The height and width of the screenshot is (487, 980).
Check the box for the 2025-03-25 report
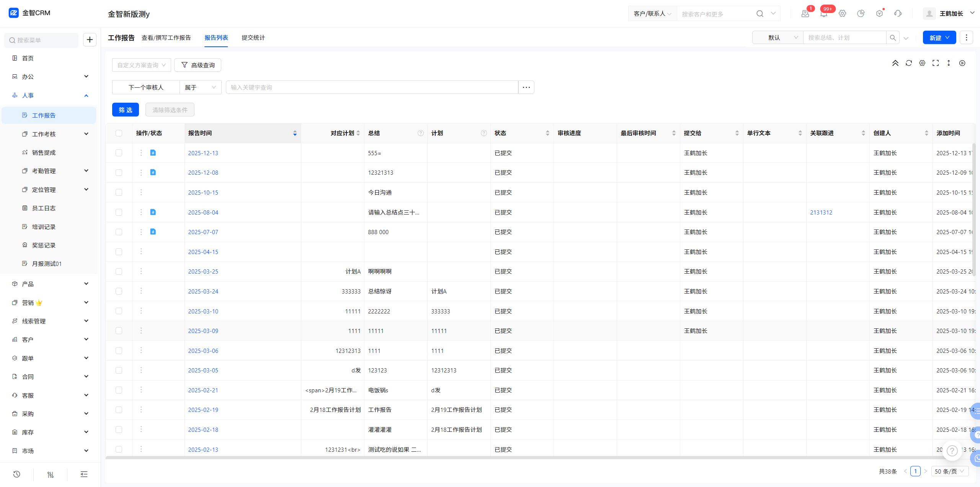(x=119, y=272)
